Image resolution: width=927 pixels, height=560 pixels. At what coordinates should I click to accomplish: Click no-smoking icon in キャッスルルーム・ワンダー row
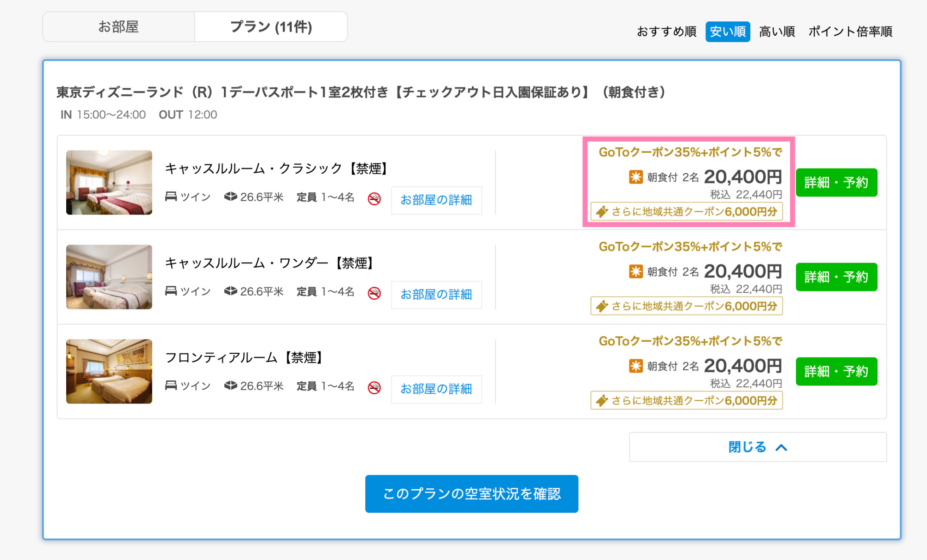pos(375,293)
